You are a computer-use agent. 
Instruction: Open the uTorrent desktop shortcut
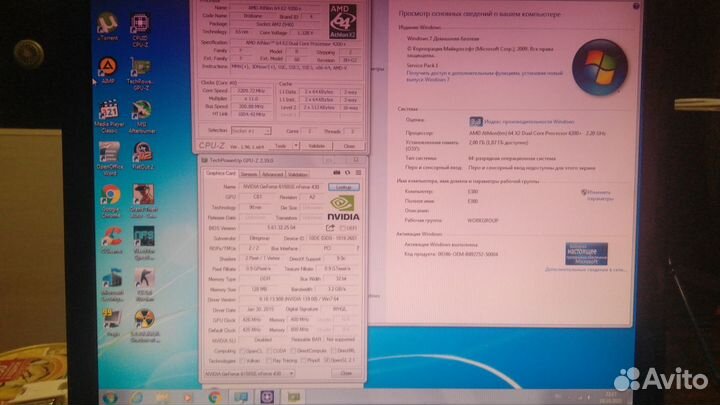107,26
